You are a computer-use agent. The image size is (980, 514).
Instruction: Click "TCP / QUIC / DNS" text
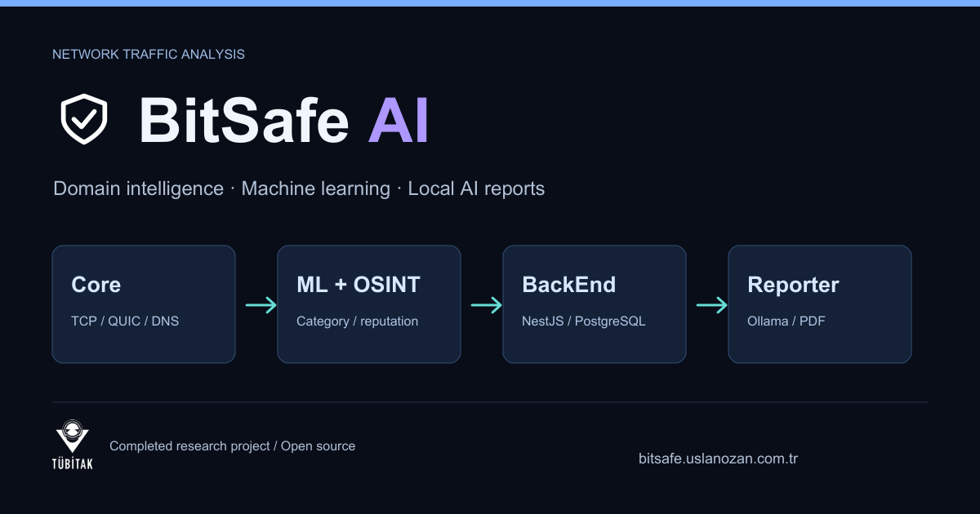(x=125, y=321)
